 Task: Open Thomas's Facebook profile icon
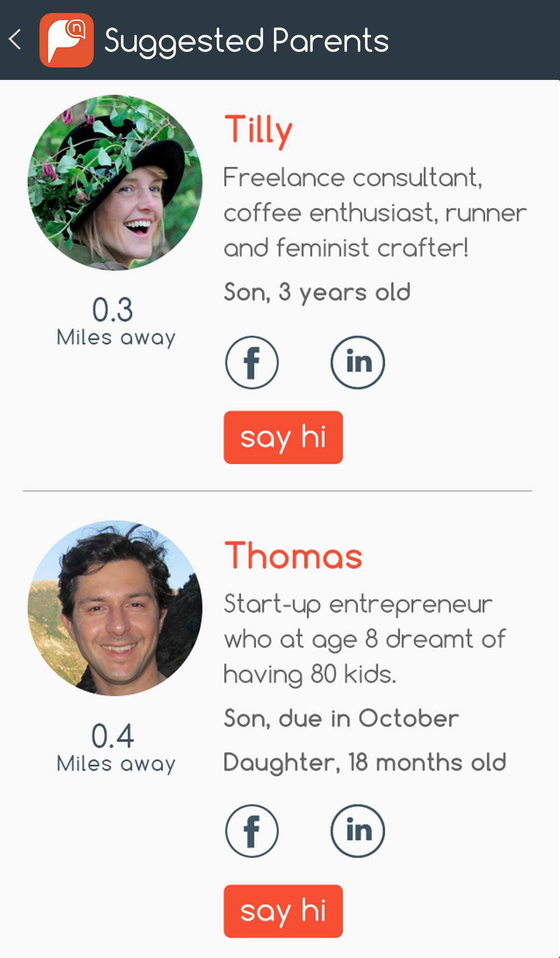pos(252,830)
